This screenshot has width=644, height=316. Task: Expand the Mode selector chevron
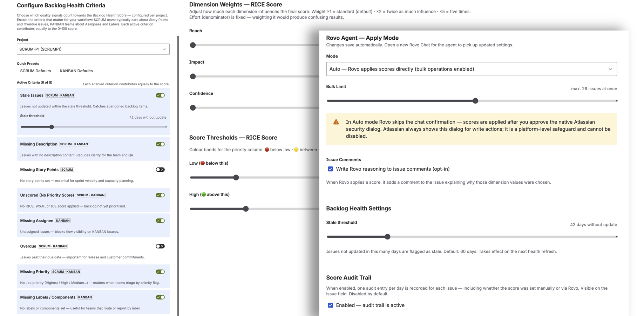point(611,69)
